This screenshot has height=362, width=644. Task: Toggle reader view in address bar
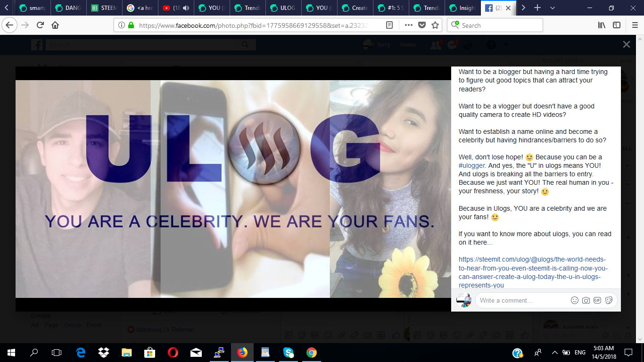[389, 25]
